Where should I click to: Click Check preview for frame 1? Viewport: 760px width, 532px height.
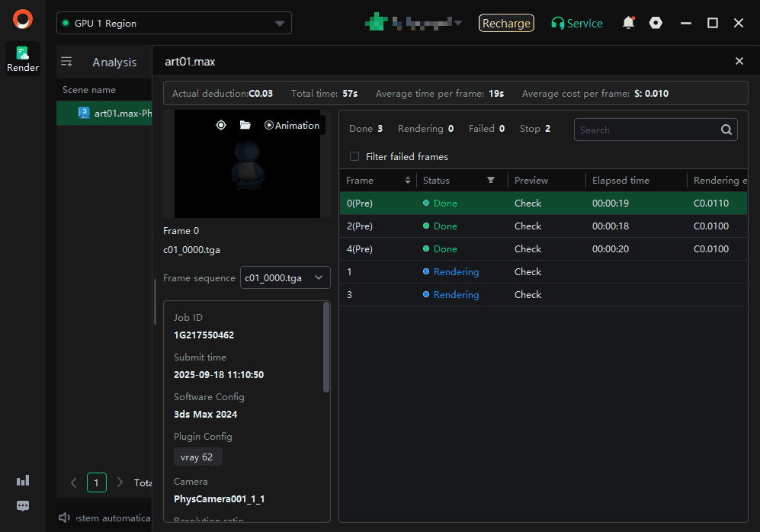pyautogui.click(x=528, y=272)
